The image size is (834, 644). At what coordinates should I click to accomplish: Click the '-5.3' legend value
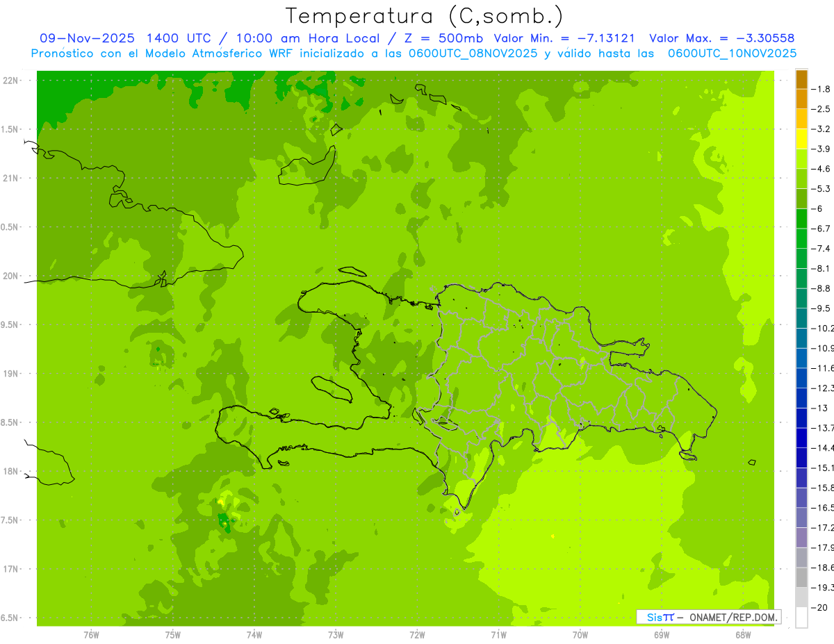821,188
